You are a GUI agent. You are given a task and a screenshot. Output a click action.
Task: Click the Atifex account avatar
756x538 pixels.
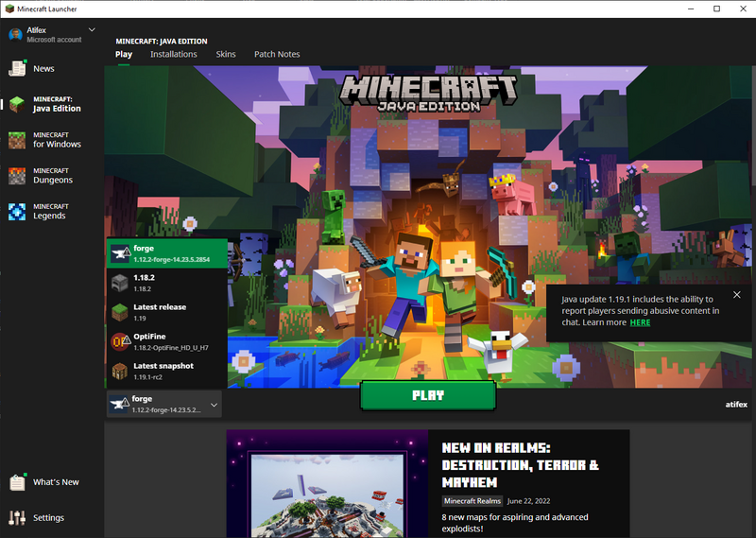15,35
